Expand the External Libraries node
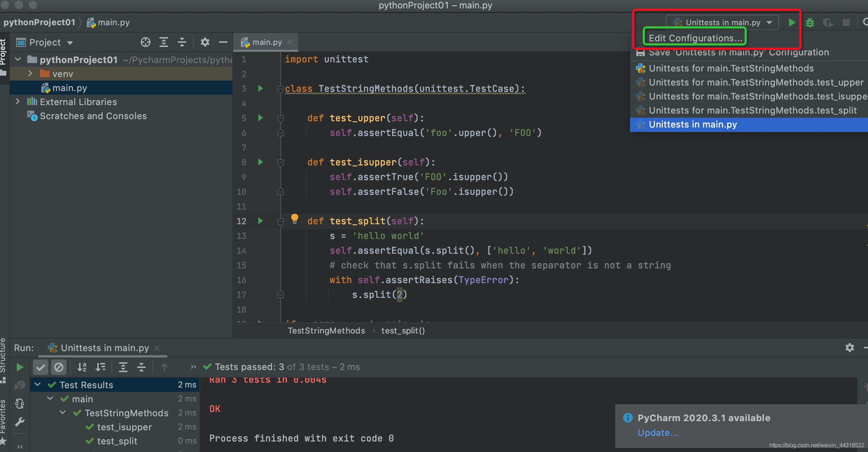868x452 pixels. 17,102
